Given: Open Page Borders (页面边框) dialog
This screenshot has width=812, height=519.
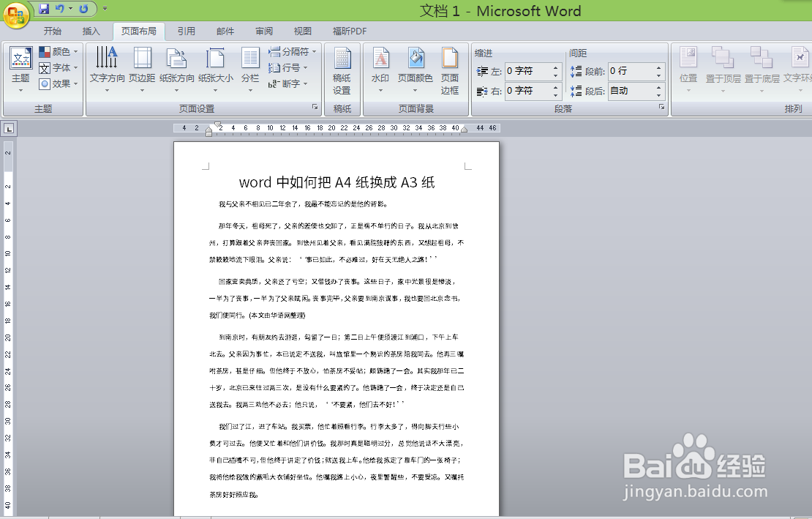Looking at the screenshot, I should (449, 72).
